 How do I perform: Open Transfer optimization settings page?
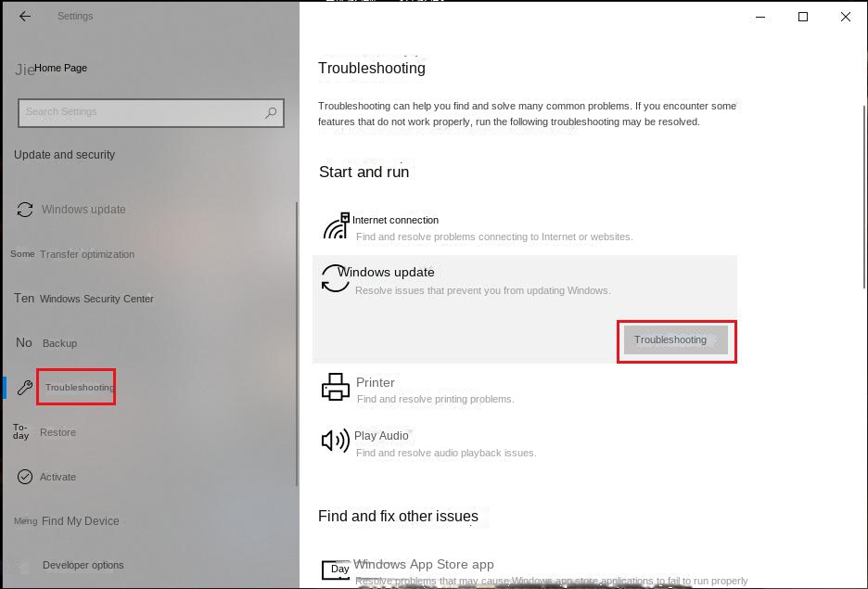coord(87,255)
